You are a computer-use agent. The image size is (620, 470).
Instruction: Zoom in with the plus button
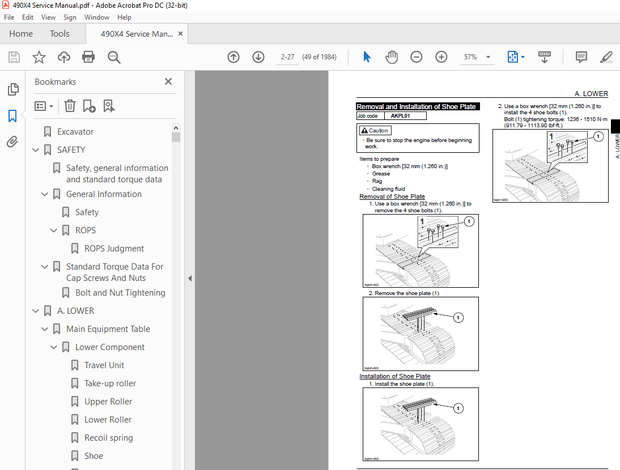(441, 57)
